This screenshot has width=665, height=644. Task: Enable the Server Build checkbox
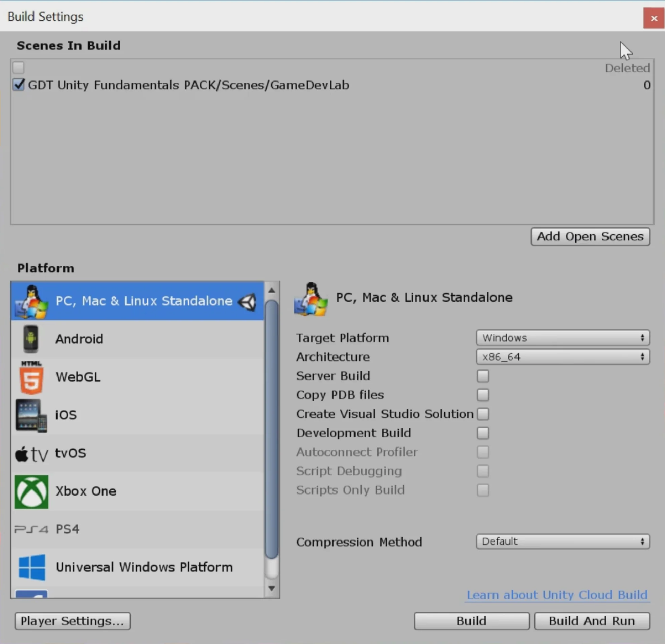tap(483, 376)
